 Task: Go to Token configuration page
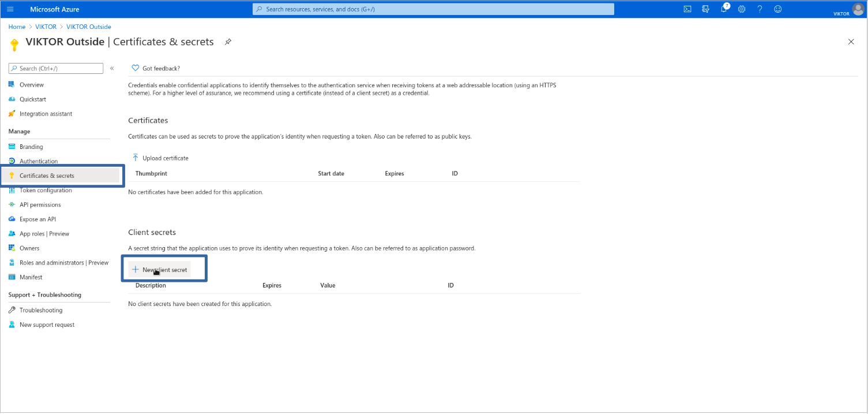(46, 191)
